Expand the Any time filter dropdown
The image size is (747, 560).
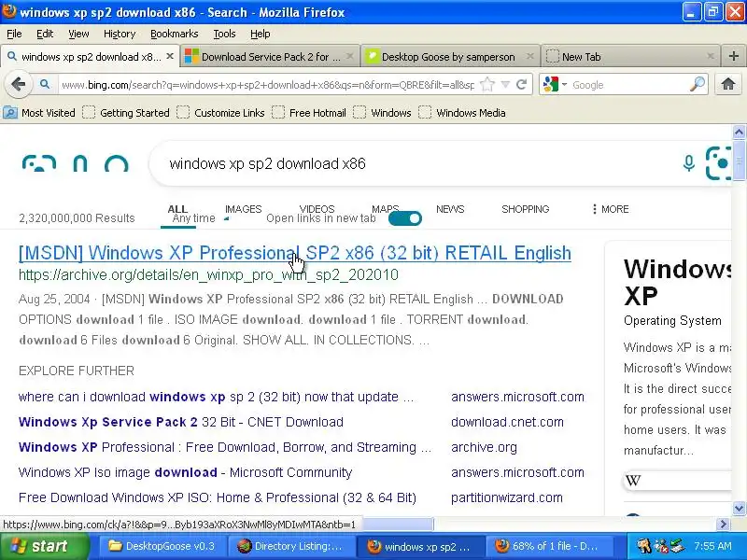coord(200,218)
